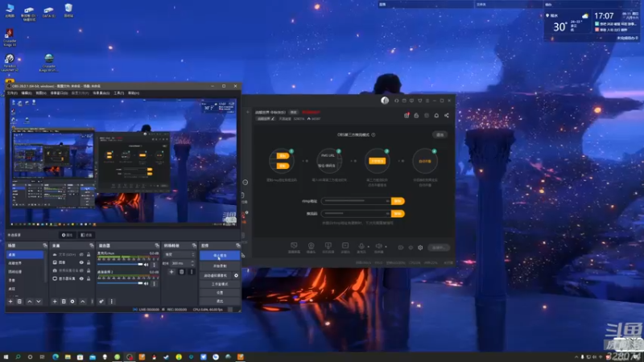Remove selected scene with scenes trash icon
Screen dimensions: 644x362
point(19,301)
